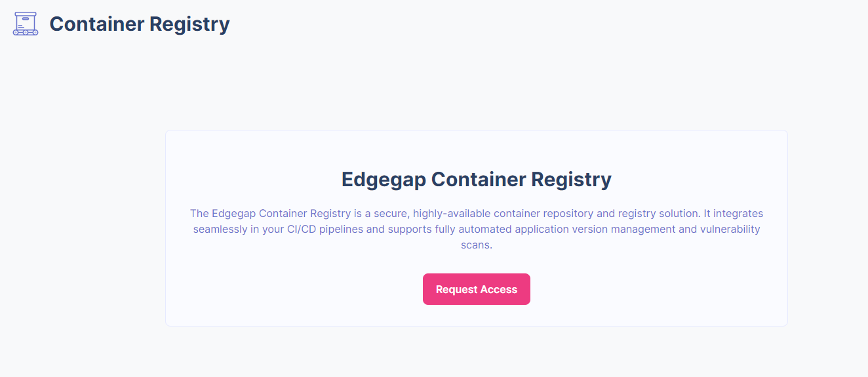Click the Container Registry page title
The width and height of the screenshot is (868, 377).
[140, 24]
